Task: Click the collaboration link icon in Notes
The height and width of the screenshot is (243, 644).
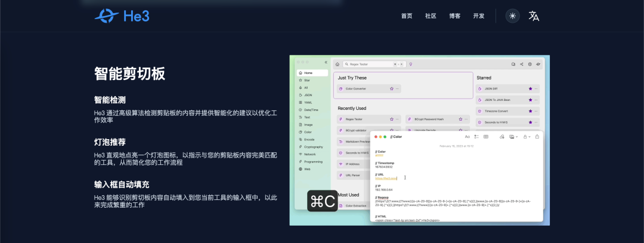Action: pos(502,137)
